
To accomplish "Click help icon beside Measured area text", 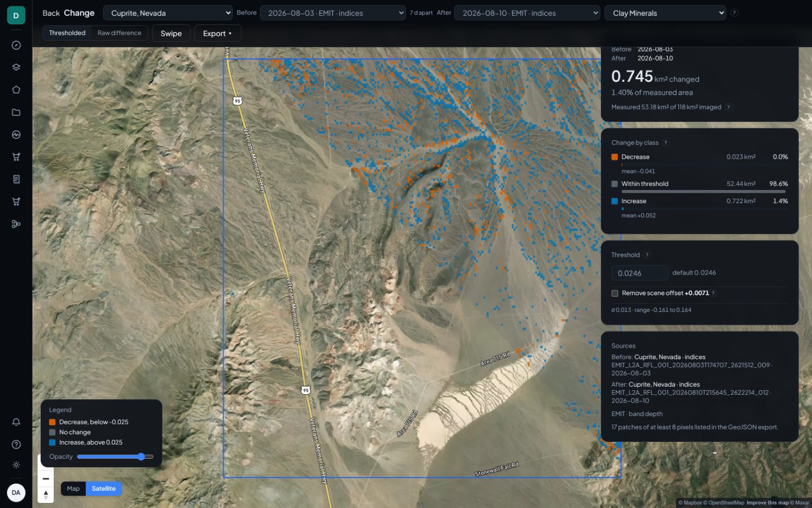I will [729, 107].
